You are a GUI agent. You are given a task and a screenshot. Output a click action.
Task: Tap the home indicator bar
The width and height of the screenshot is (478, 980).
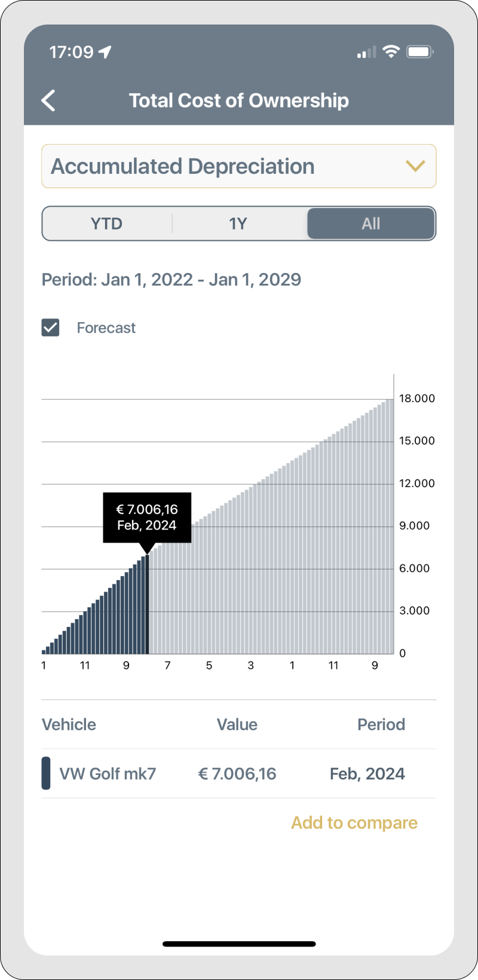(238, 944)
